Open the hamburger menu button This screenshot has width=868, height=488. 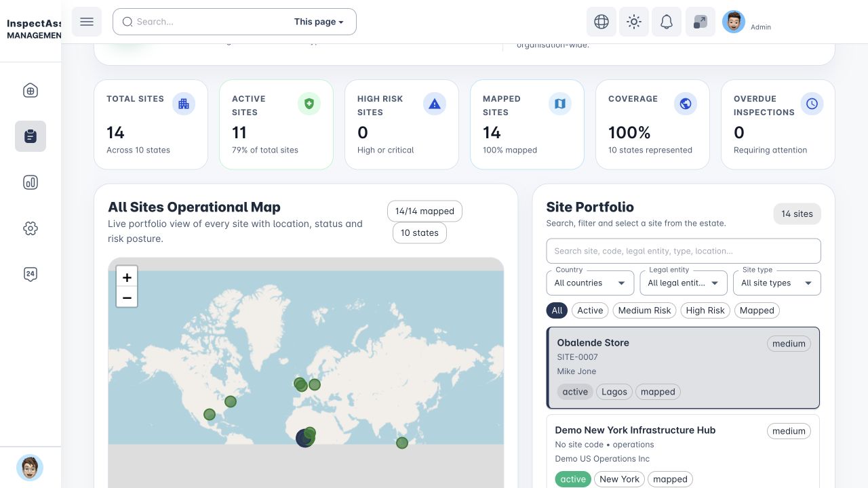pyautogui.click(x=86, y=22)
